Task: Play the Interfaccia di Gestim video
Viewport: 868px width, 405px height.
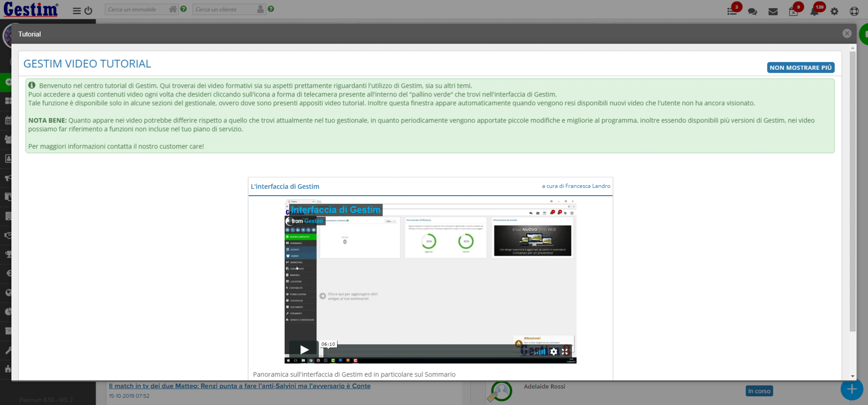Action: point(304,350)
